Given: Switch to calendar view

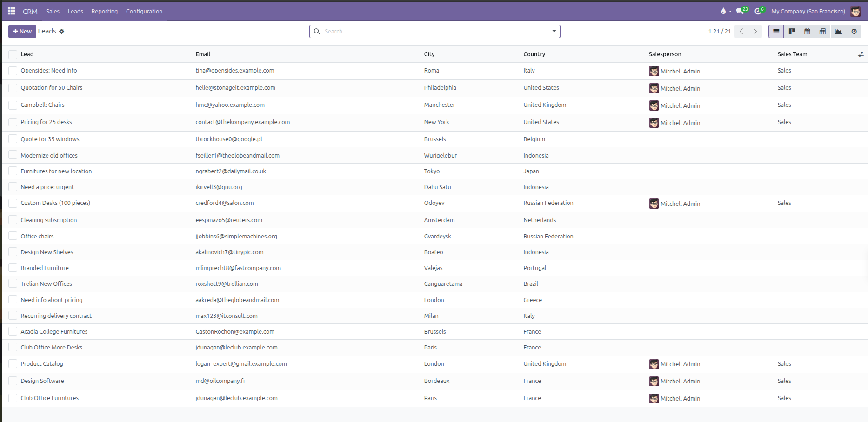Looking at the screenshot, I should [807, 32].
